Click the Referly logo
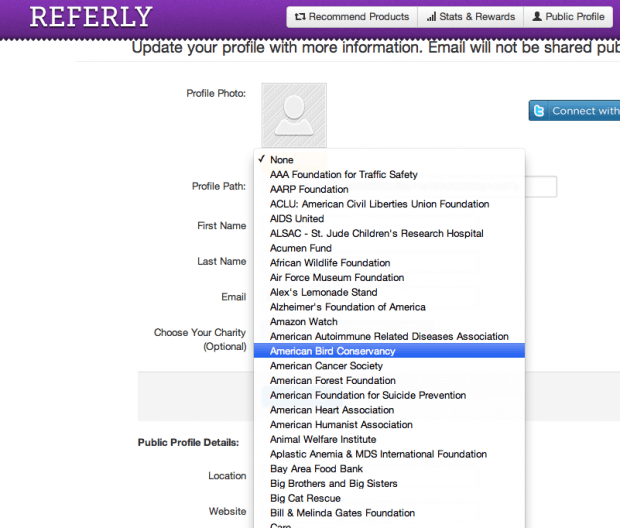 [91, 17]
